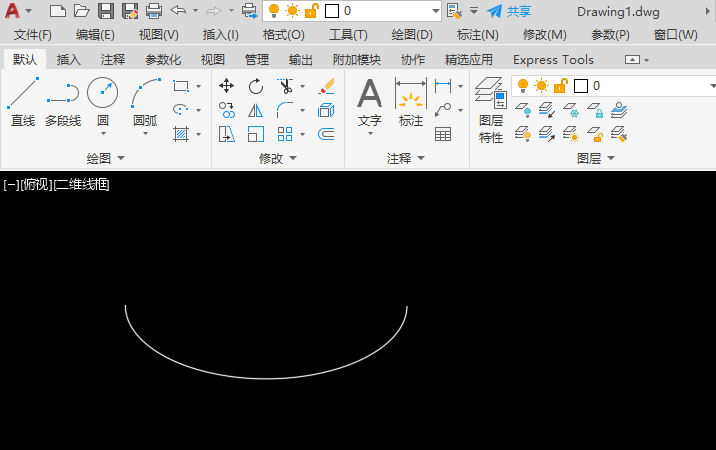716x450 pixels.
Task: Click the Move tool icon
Action: pos(226,86)
